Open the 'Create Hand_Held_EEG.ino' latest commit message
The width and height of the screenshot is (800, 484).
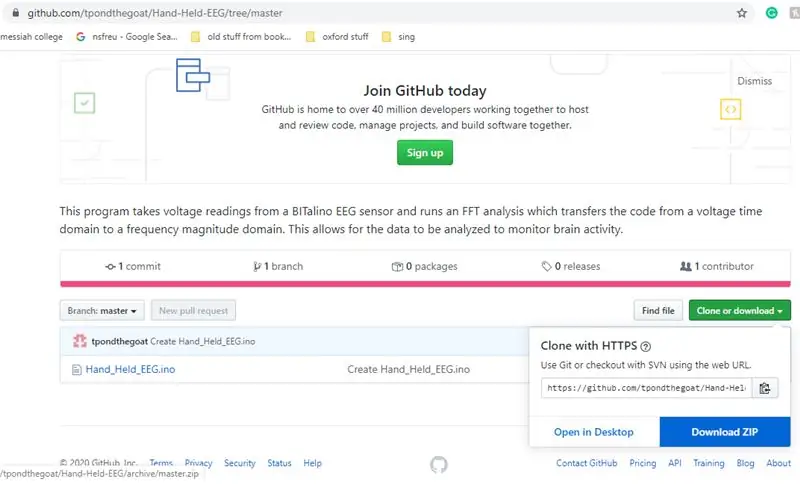(203, 341)
